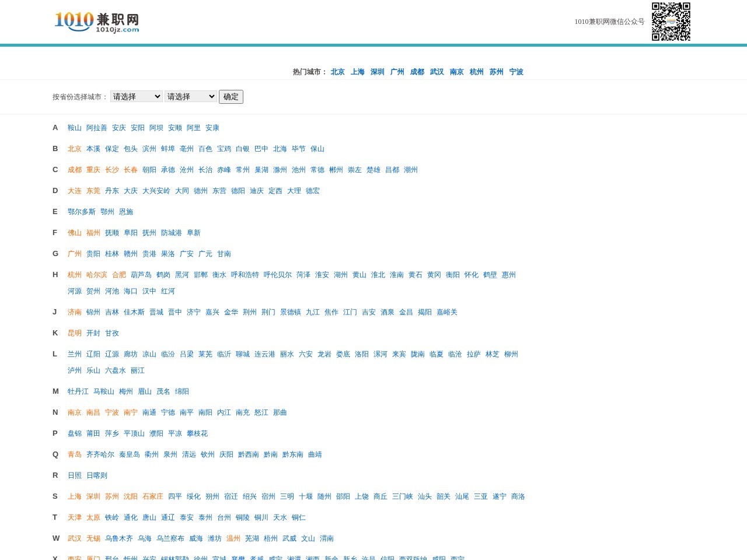Select 北京 from the hot cities list
The height and width of the screenshot is (560, 747).
[337, 72]
